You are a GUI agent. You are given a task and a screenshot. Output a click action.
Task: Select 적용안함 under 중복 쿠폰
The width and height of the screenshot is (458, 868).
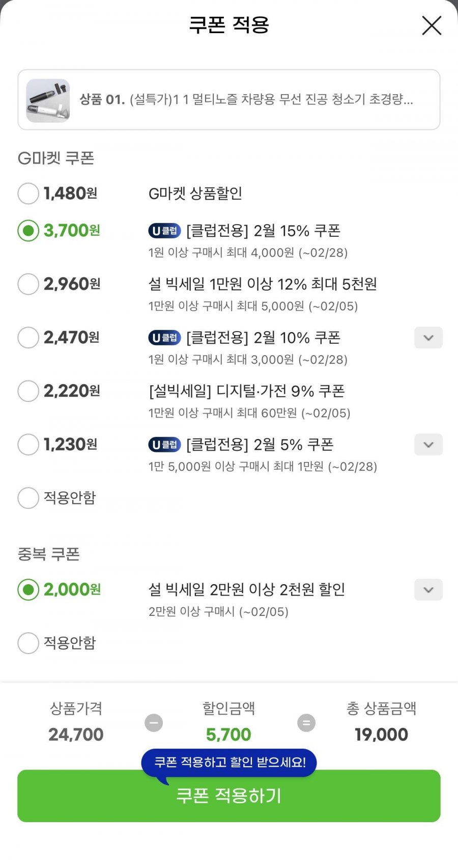pos(28,643)
